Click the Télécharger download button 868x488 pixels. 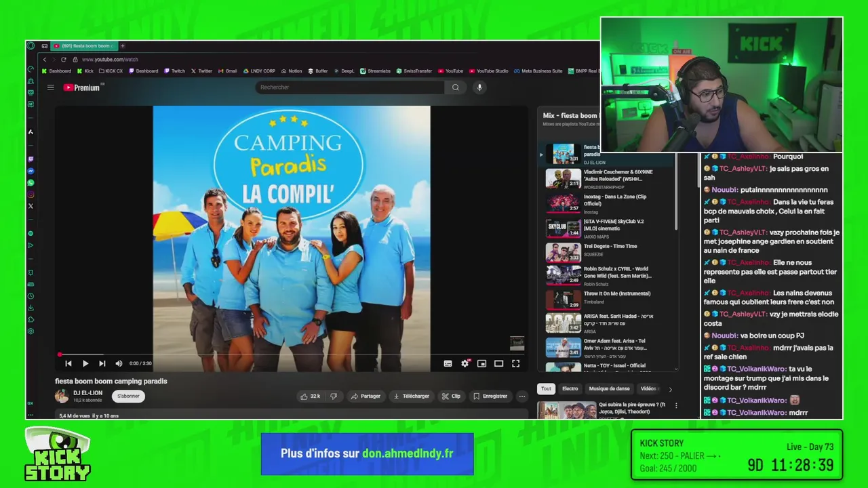point(411,396)
